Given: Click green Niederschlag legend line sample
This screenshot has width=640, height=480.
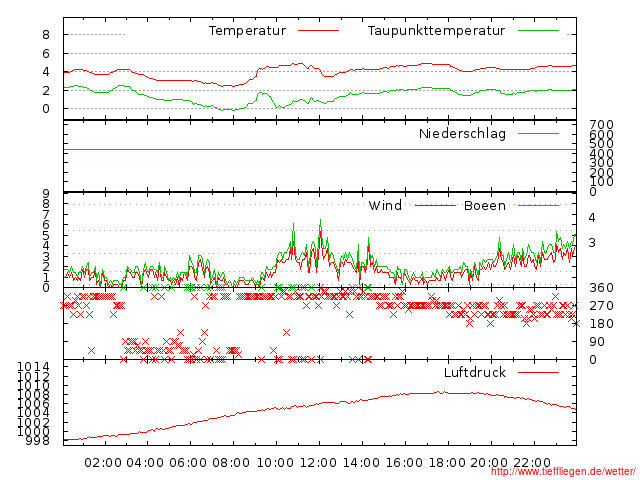Looking at the screenshot, I should [x=538, y=133].
